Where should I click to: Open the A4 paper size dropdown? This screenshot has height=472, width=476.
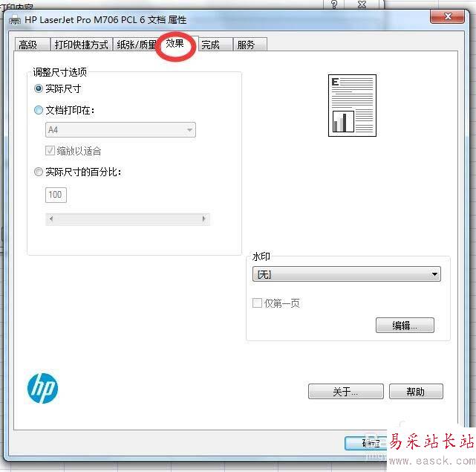[120, 130]
